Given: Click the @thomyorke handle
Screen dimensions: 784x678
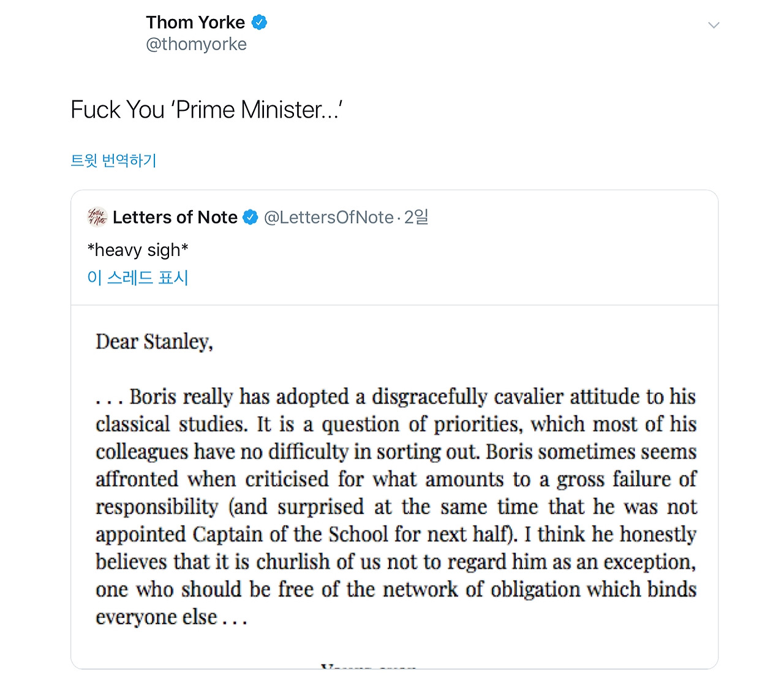Looking at the screenshot, I should (196, 44).
